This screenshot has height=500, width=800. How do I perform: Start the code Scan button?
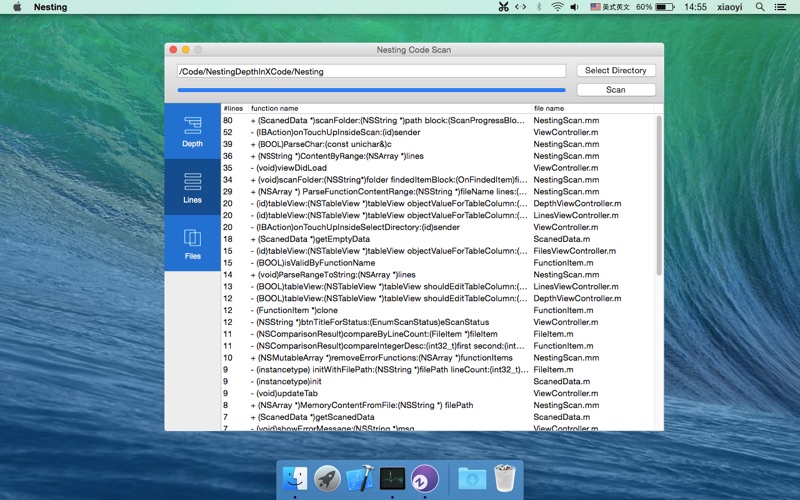pyautogui.click(x=616, y=90)
